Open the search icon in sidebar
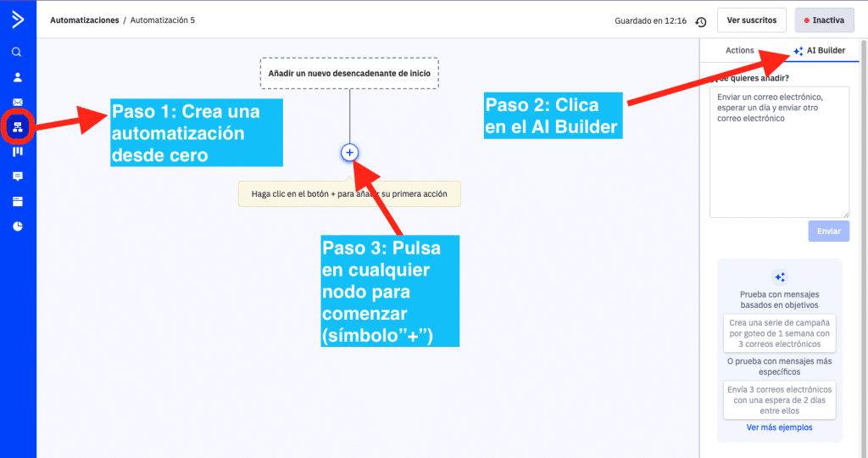The image size is (868, 458). point(17,52)
